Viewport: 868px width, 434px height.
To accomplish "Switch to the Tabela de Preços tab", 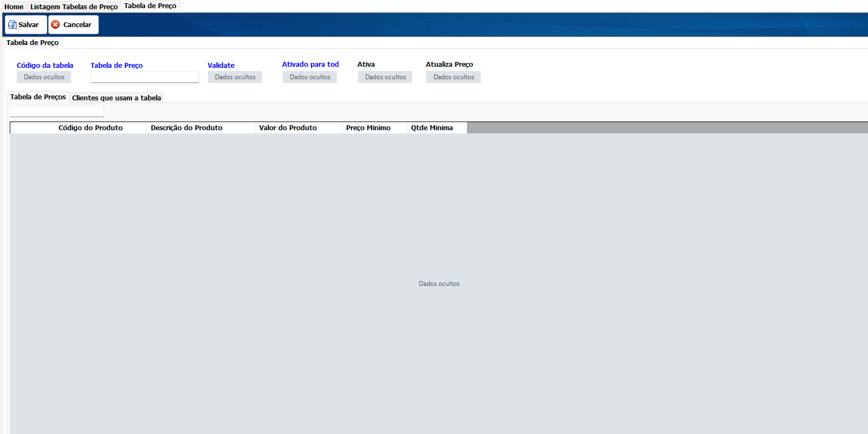I will (x=38, y=97).
